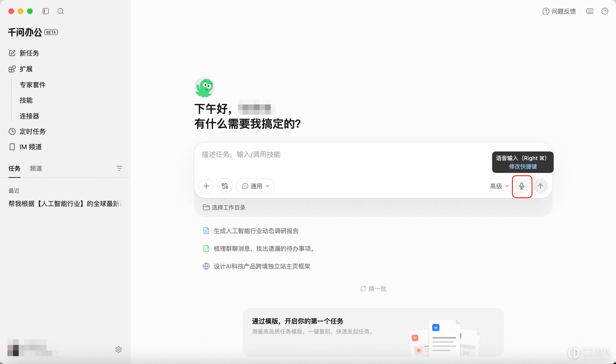Image resolution: width=616 pixels, height=364 pixels.
Task: Click the plus attachment button
Action: click(x=206, y=186)
